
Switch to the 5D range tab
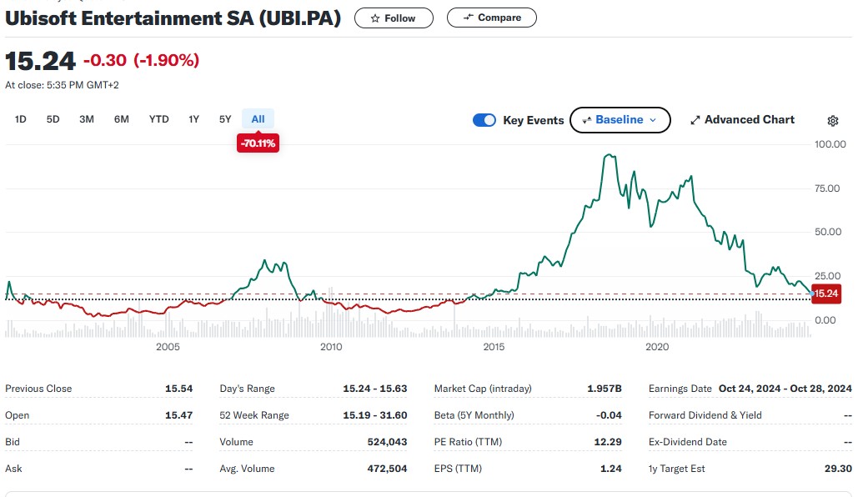click(53, 119)
